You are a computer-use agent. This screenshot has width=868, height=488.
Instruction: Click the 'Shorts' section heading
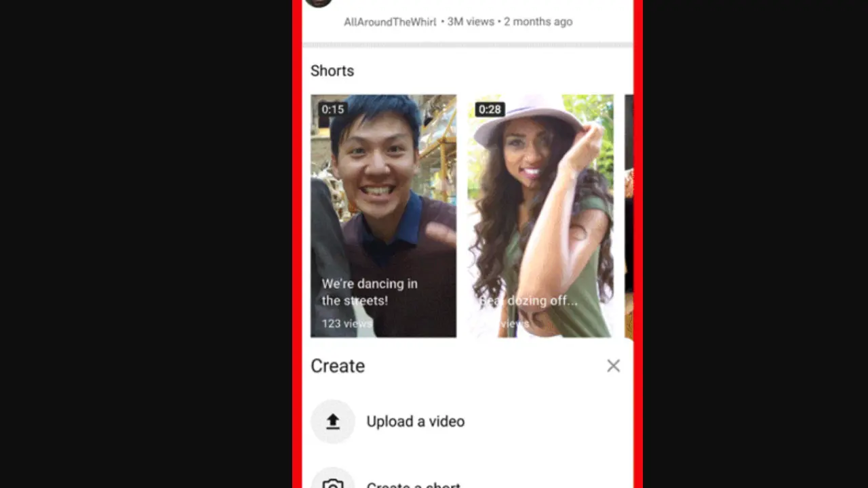[x=332, y=70]
